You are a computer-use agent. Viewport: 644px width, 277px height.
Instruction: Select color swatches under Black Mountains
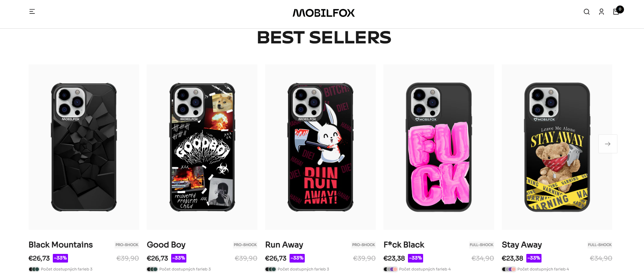click(x=34, y=269)
